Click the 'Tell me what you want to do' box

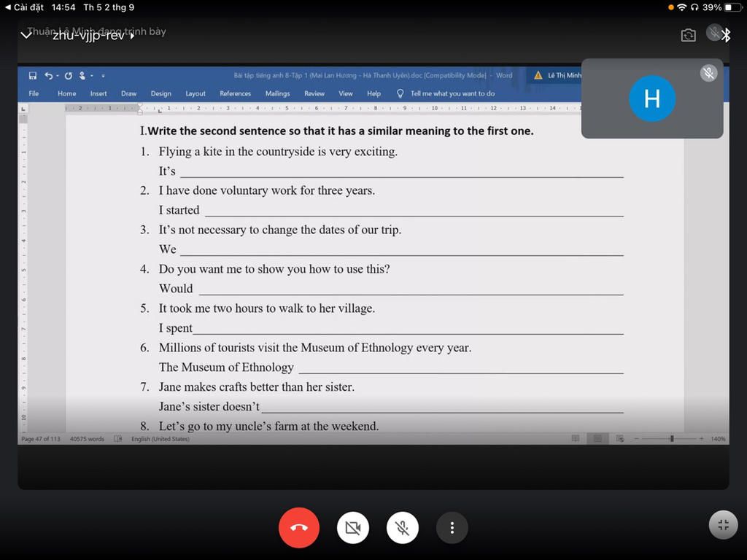452,93
